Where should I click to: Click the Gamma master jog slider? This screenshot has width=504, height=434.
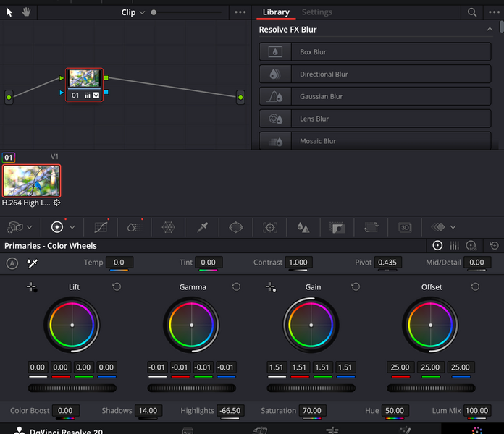[192, 388]
